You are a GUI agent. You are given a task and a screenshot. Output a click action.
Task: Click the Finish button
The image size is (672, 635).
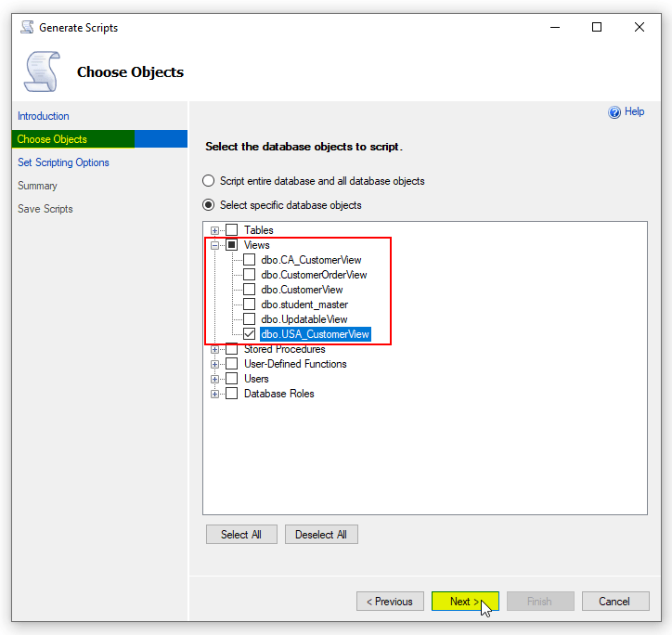pos(540,602)
